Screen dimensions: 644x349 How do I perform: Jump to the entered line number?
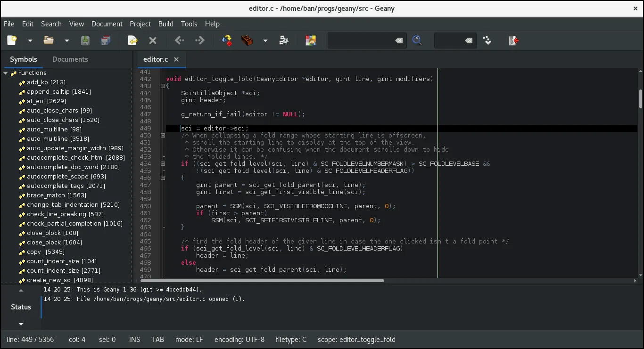(x=487, y=41)
